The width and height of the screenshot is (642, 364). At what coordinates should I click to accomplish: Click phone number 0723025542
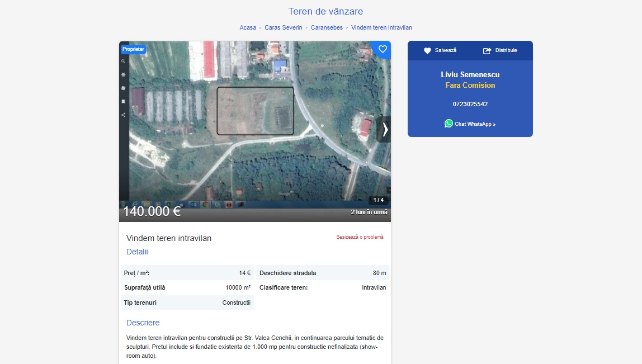pyautogui.click(x=470, y=104)
